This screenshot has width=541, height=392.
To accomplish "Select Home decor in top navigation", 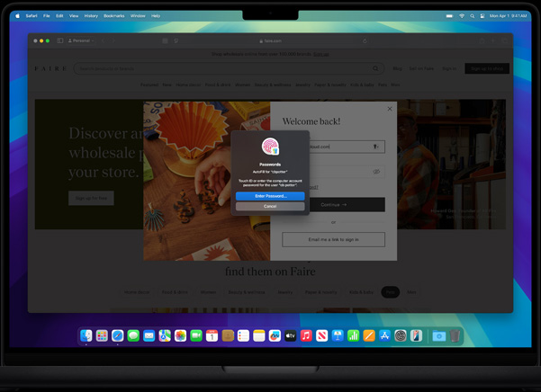I will tap(188, 85).
